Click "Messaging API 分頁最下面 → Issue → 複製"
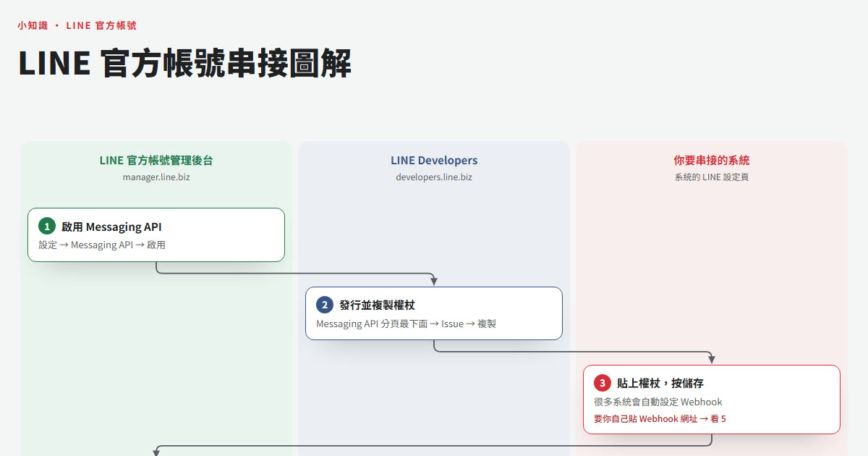 coord(407,324)
